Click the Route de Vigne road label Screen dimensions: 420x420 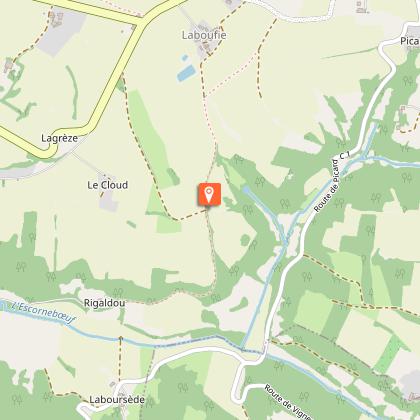[x=288, y=402]
